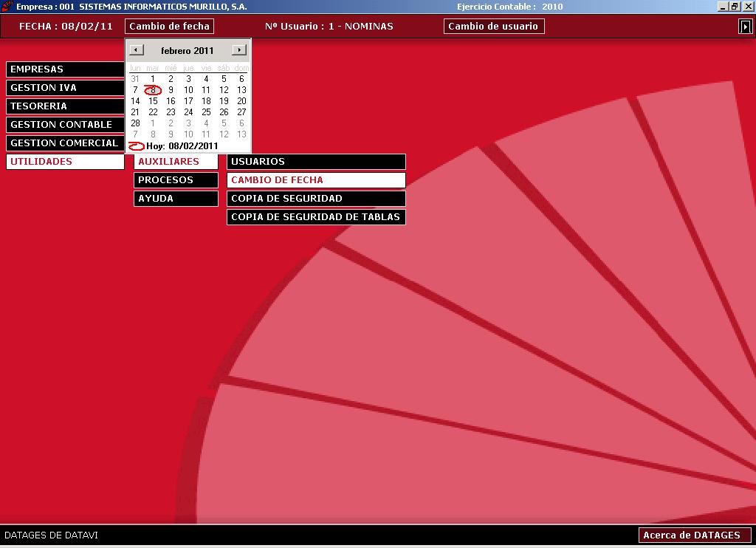
Task: Open the TESORERIA menu
Action: click(x=65, y=106)
